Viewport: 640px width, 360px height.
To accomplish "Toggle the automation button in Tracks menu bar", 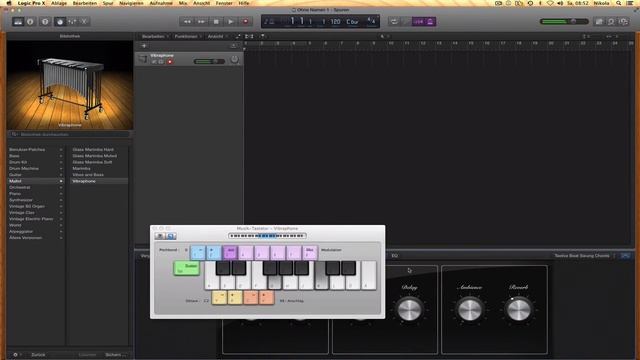I will tap(238, 36).
